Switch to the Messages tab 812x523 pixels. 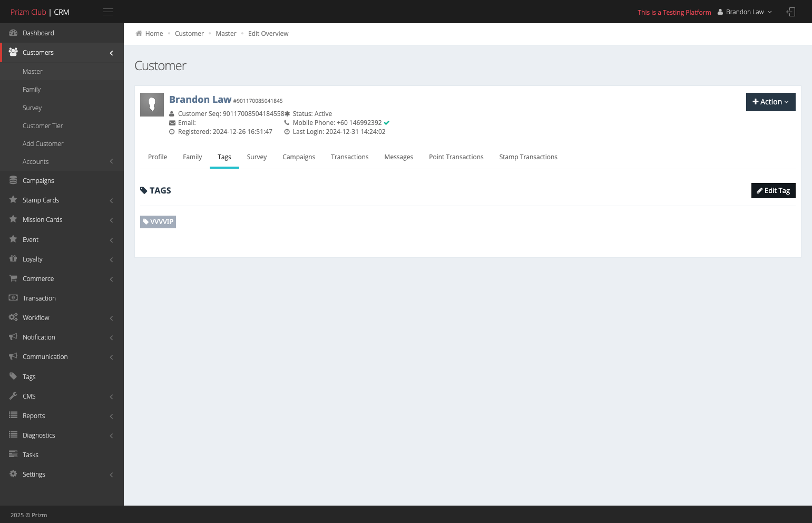pos(399,157)
